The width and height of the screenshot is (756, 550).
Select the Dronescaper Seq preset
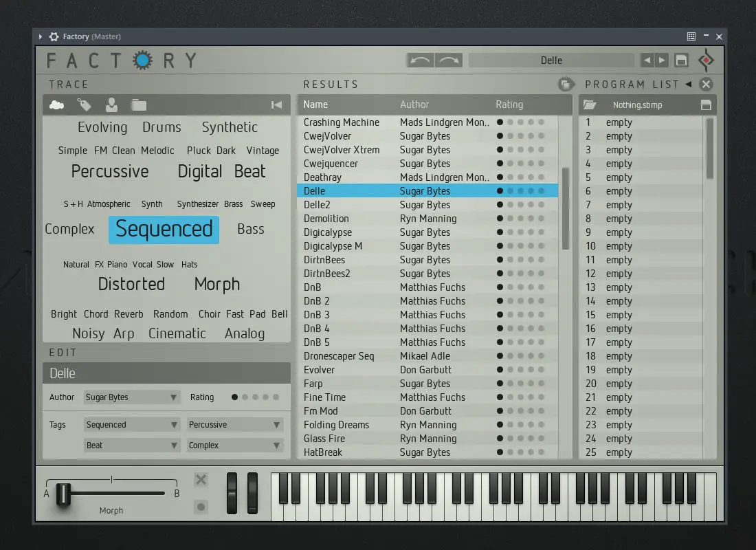point(427,356)
